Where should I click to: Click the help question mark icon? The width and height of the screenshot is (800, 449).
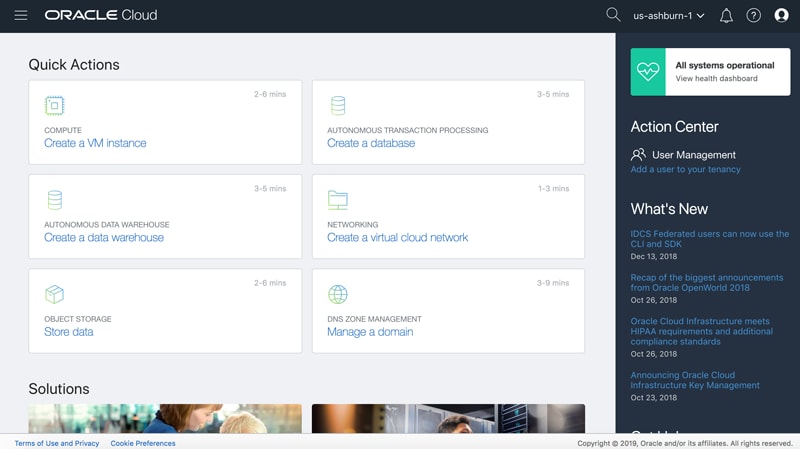[x=754, y=16]
